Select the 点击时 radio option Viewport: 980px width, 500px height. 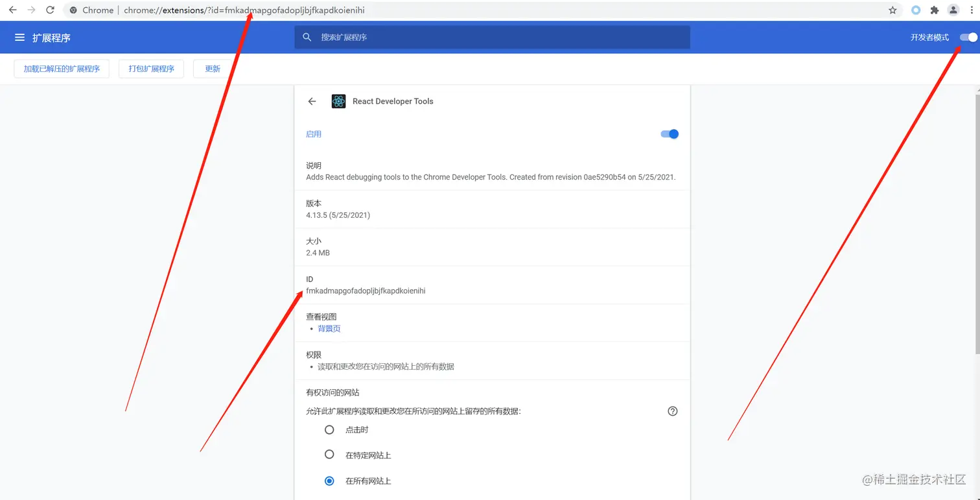click(x=329, y=429)
